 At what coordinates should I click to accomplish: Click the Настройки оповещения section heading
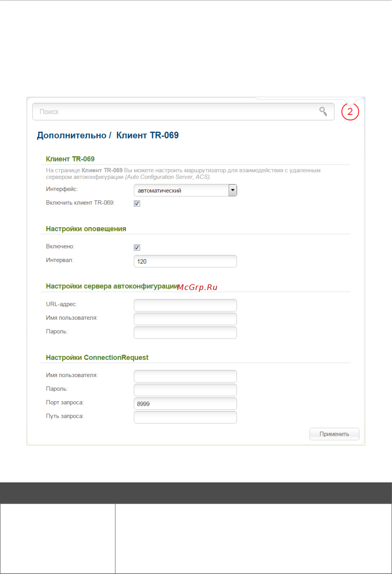86,229
